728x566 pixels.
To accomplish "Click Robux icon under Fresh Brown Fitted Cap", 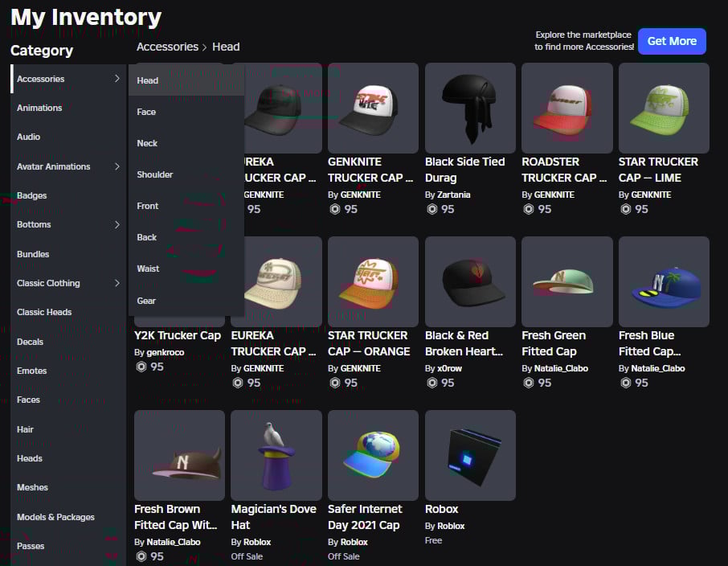I will tap(141, 556).
